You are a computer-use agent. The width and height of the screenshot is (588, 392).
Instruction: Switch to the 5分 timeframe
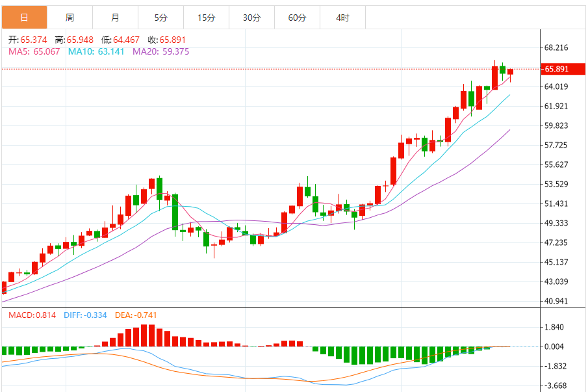point(160,18)
